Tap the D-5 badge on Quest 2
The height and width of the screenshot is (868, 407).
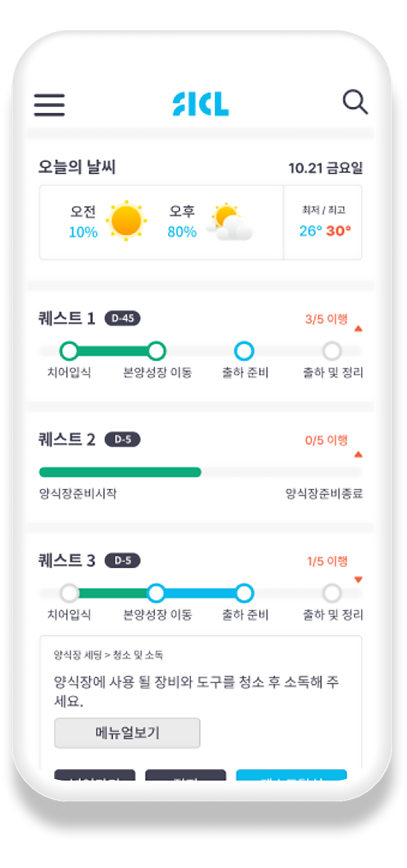click(123, 439)
